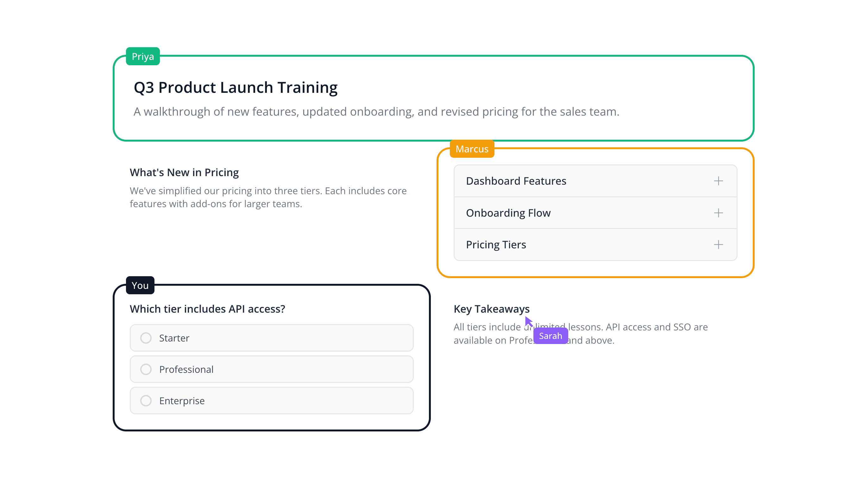Open the Key Takeaways section
Screen dimensions: 868x484
point(492,309)
